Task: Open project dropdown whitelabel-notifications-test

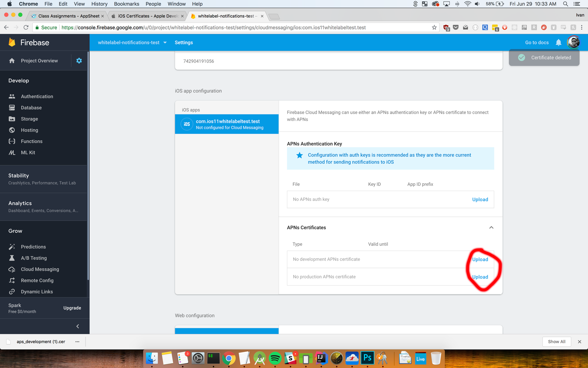Action: [132, 43]
